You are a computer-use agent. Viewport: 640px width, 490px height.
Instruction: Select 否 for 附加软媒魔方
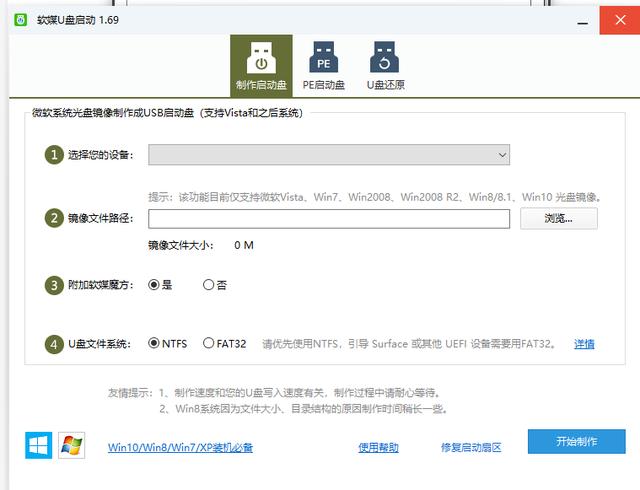[208, 285]
